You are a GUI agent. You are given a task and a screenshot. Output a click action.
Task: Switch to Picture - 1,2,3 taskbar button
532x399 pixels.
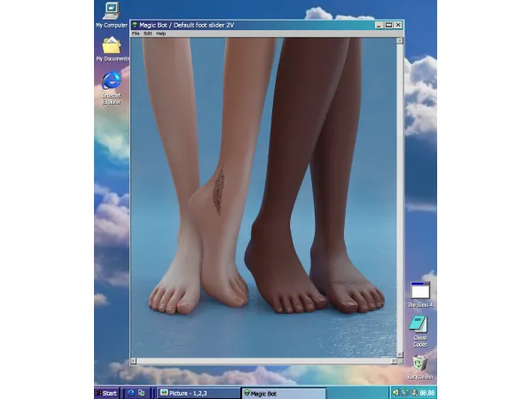pos(199,393)
